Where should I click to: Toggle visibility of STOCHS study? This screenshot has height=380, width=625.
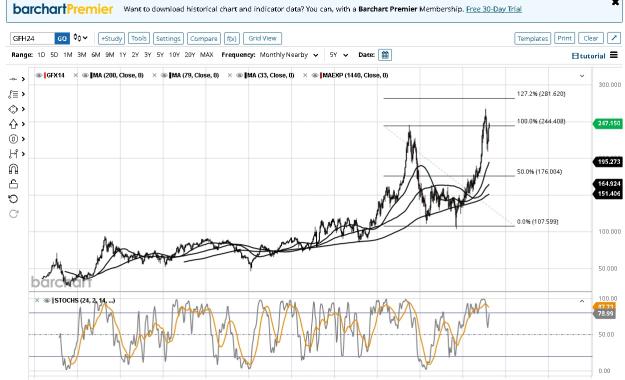click(47, 301)
